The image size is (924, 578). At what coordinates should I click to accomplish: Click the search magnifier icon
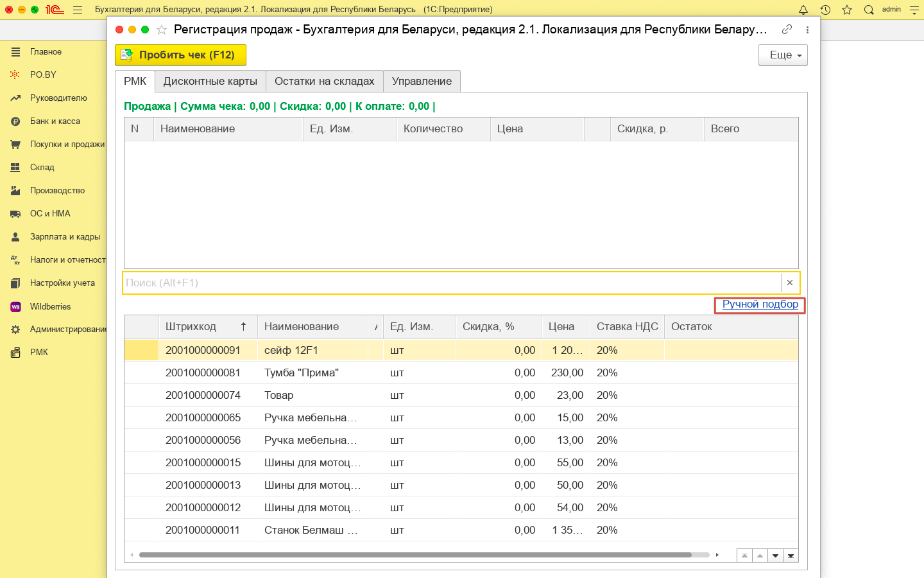pos(869,10)
